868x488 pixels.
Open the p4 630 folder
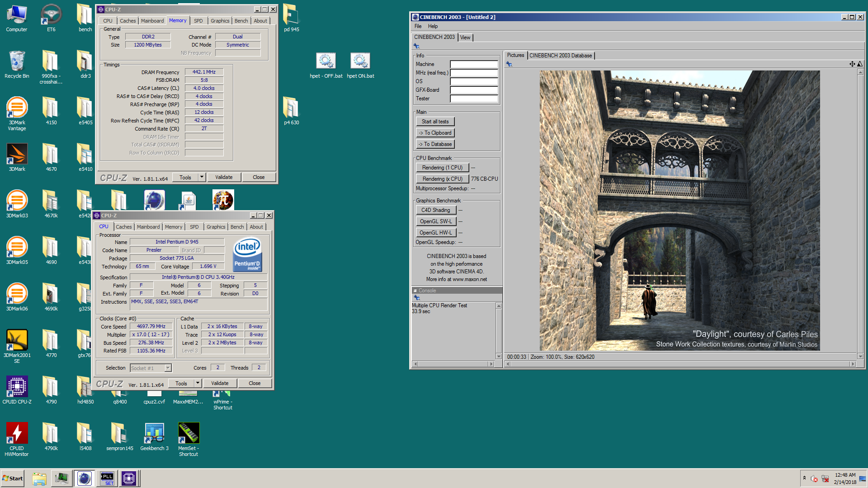(291, 111)
